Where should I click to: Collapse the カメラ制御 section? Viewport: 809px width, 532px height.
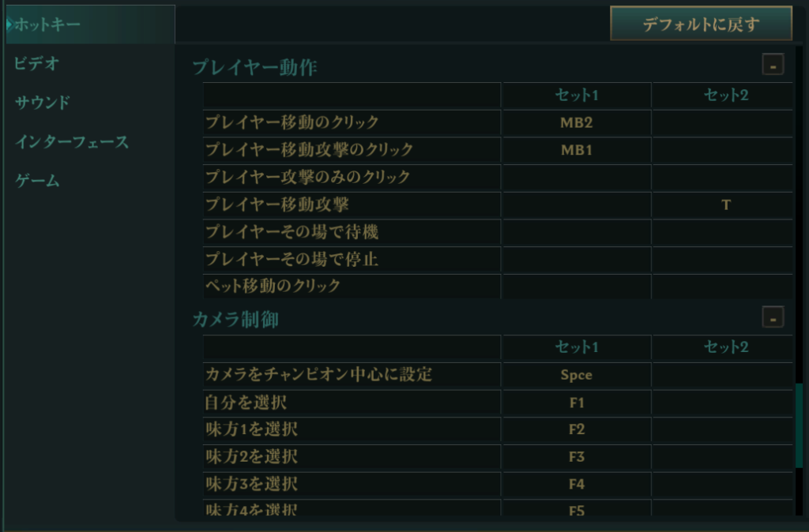(x=773, y=318)
